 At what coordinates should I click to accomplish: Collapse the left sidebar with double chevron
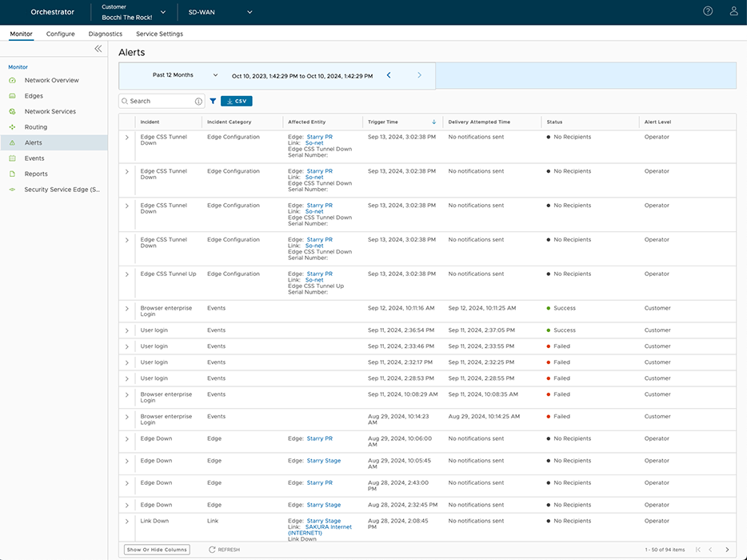(x=98, y=49)
